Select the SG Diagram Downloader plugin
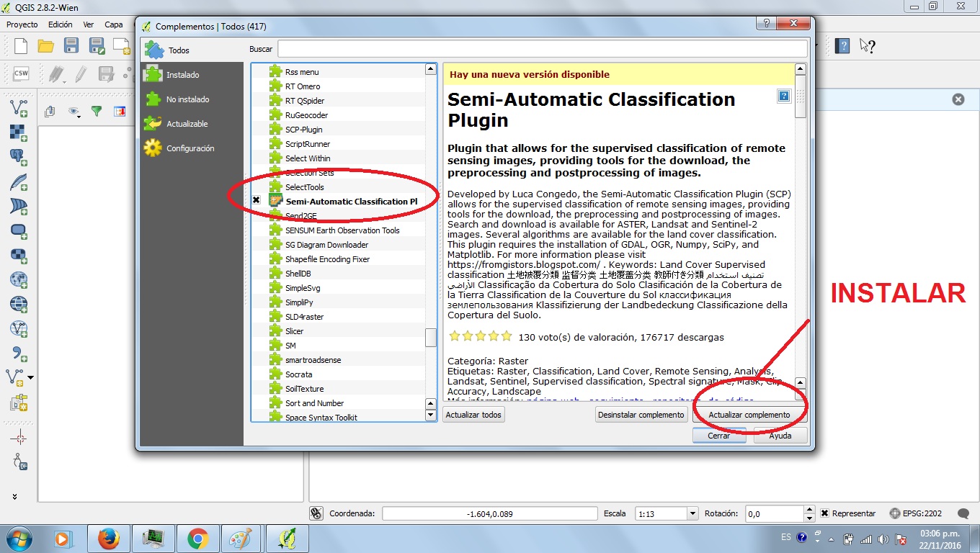 tap(326, 245)
